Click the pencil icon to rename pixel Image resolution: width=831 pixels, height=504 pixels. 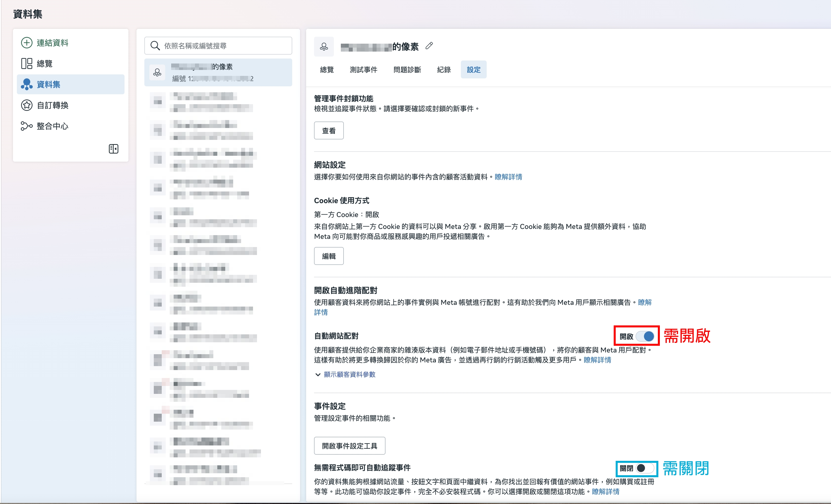coord(429,46)
